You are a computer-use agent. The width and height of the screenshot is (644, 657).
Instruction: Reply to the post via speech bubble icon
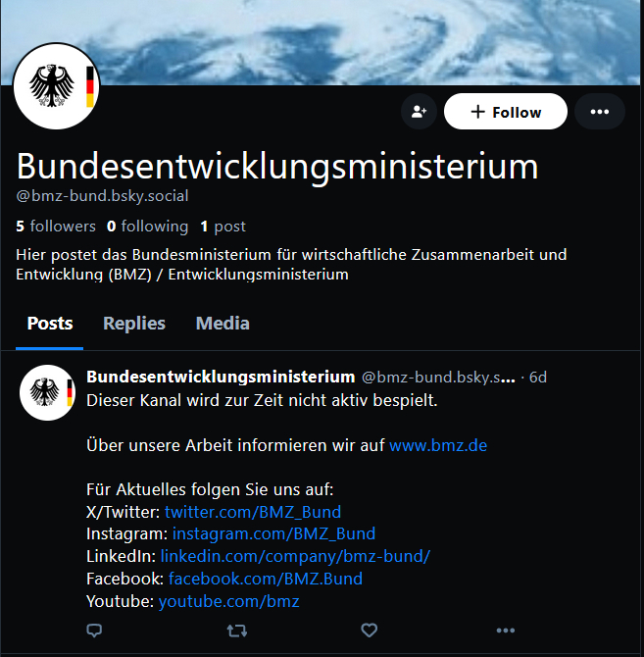[x=94, y=631]
